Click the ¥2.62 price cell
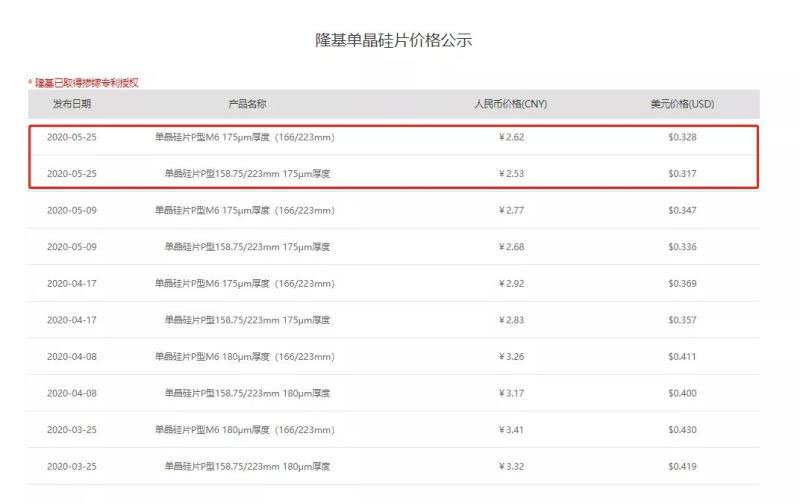The image size is (800, 504). [511, 137]
